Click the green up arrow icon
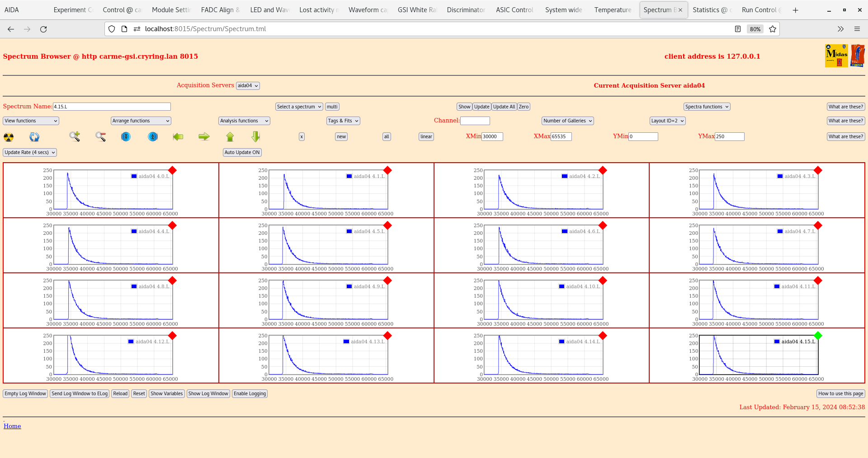 coord(230,137)
